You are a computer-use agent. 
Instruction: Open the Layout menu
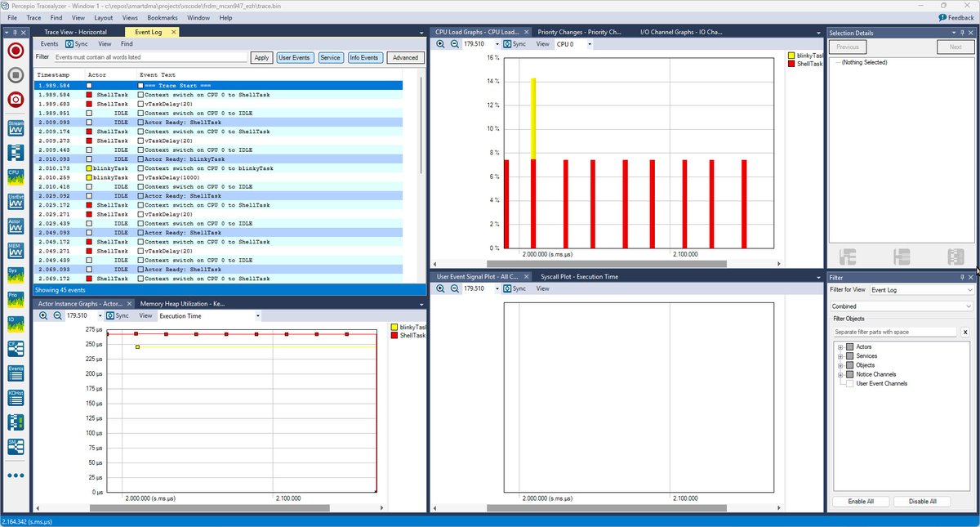104,17
